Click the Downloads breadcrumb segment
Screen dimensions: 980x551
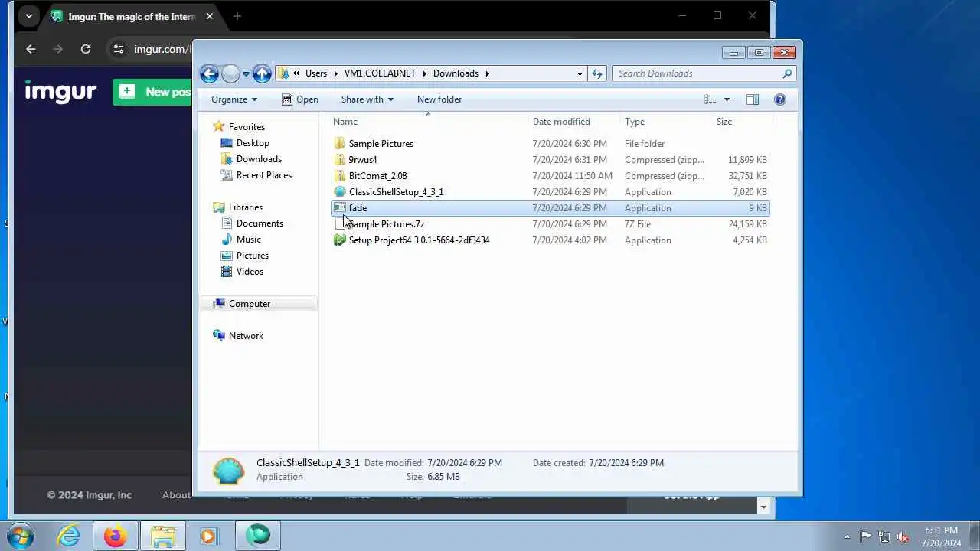click(456, 73)
